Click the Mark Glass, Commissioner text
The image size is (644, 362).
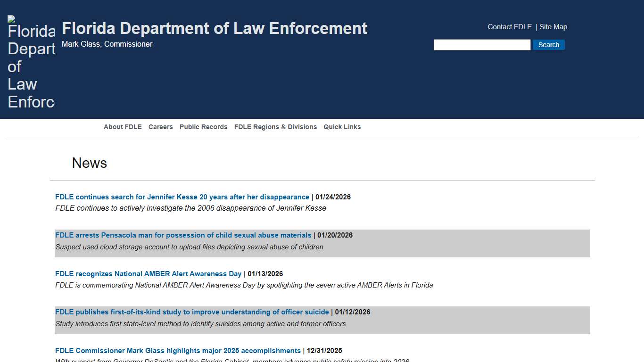(107, 44)
